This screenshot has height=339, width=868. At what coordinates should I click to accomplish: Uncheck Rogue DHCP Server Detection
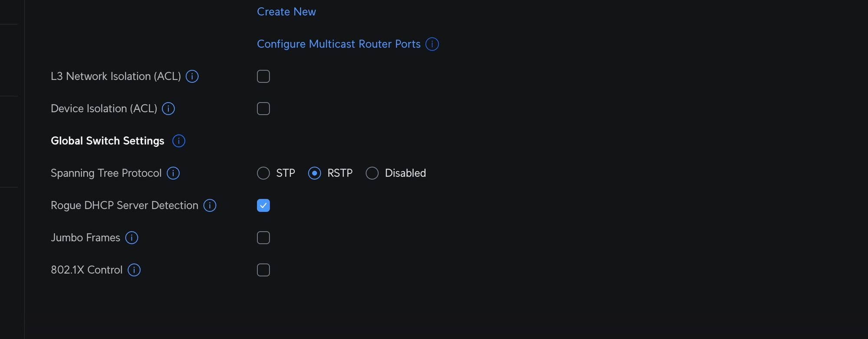263,206
